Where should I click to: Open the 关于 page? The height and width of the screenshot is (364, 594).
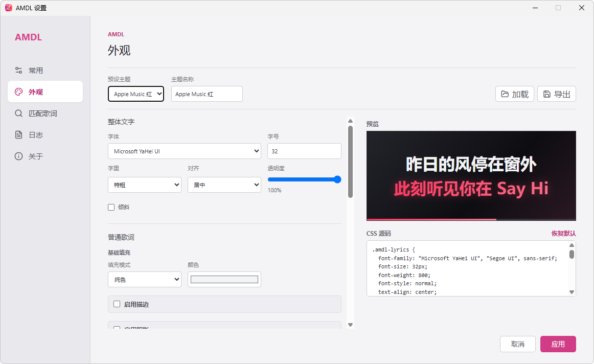click(x=45, y=156)
